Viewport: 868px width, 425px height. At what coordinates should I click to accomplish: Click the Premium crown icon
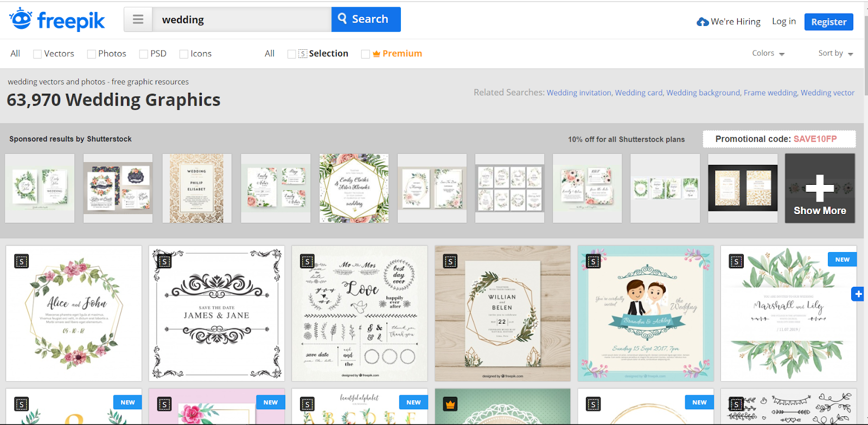coord(376,54)
